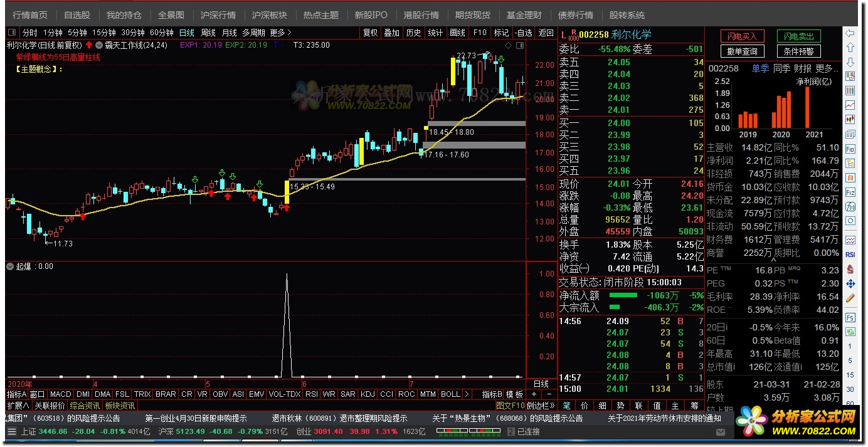This screenshot has height=447, width=868.
Task: Click the red dollar sign icon
Action: coord(850,270)
